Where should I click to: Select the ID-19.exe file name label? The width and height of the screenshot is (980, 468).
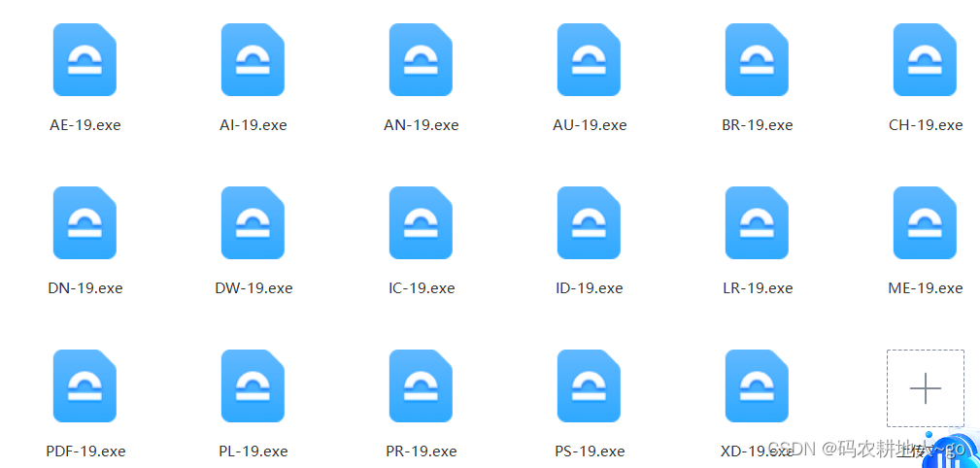590,288
